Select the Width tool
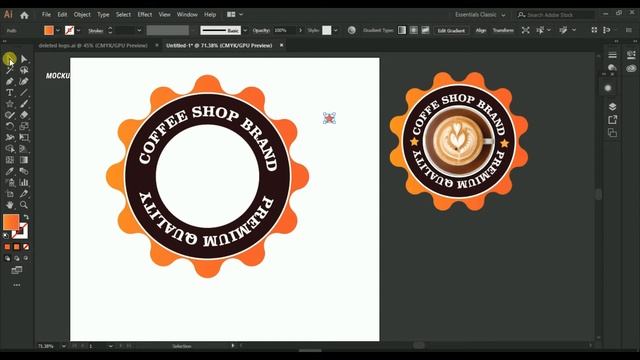This screenshot has width=640, height=360. click(x=9, y=138)
